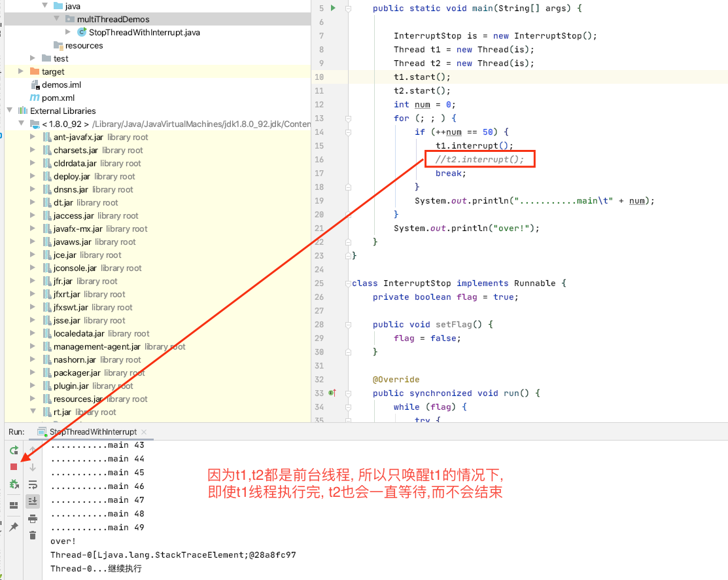Pin the Run tab
This screenshot has width=728, height=580.
(14, 527)
